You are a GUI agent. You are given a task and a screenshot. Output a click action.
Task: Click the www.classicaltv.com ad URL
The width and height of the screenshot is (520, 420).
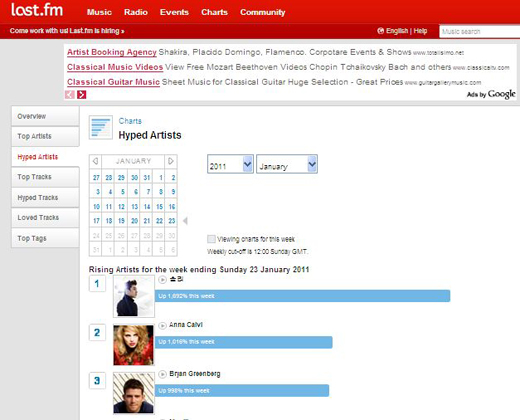481,68
